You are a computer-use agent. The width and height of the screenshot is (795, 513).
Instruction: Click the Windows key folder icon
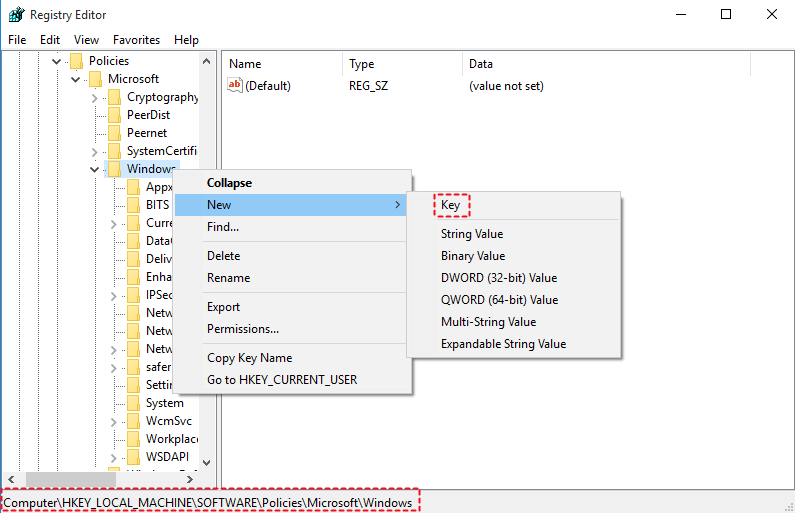(x=115, y=169)
